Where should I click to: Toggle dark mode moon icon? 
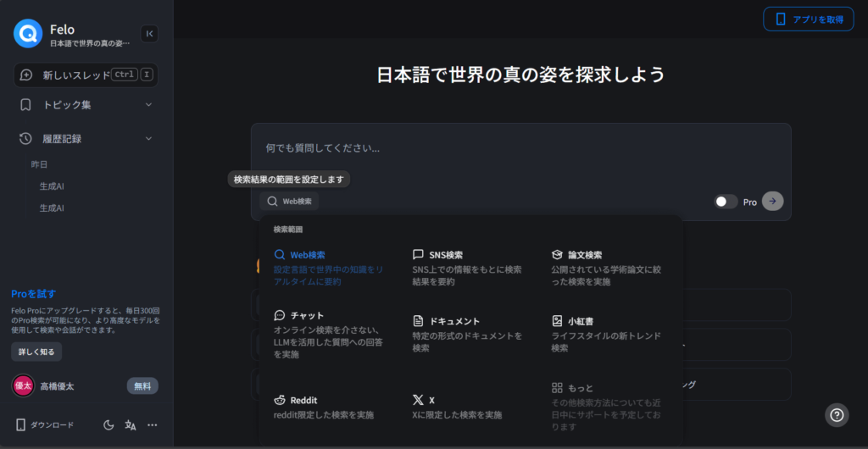coord(108,425)
